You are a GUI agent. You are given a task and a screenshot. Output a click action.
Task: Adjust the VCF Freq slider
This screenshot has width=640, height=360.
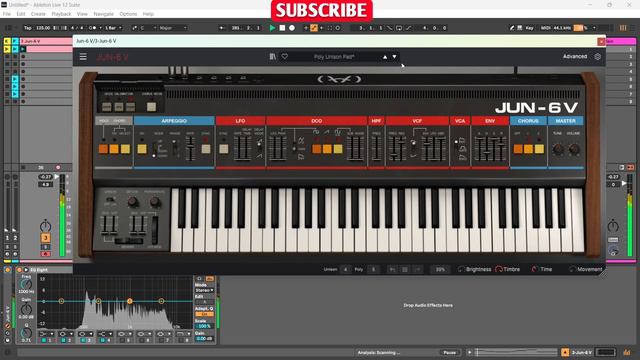tap(393, 149)
